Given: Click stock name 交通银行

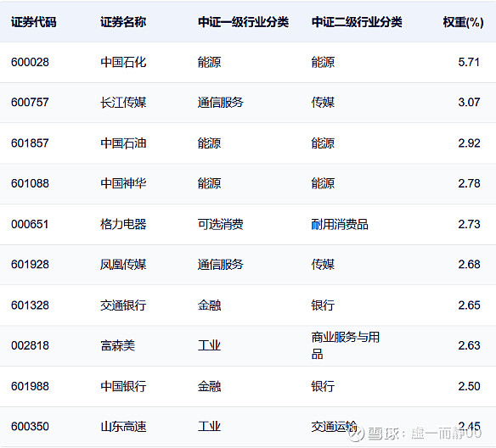Looking at the screenshot, I should [123, 305].
